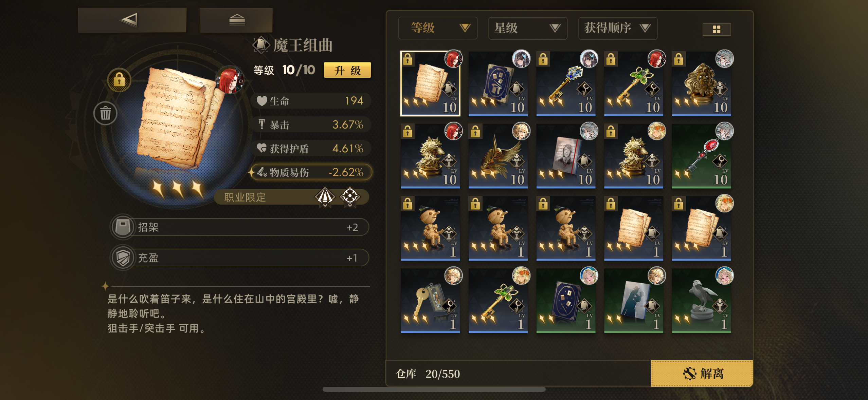Select the sniper class restriction icon
Viewport: 868px width, 400px height.
coord(325,196)
